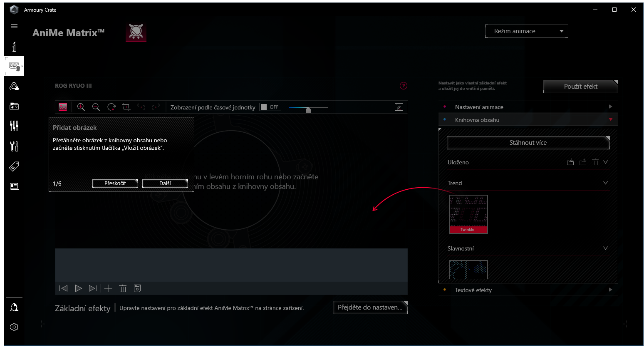
Task: Collapse the Trend section chevron
Action: [x=606, y=183]
